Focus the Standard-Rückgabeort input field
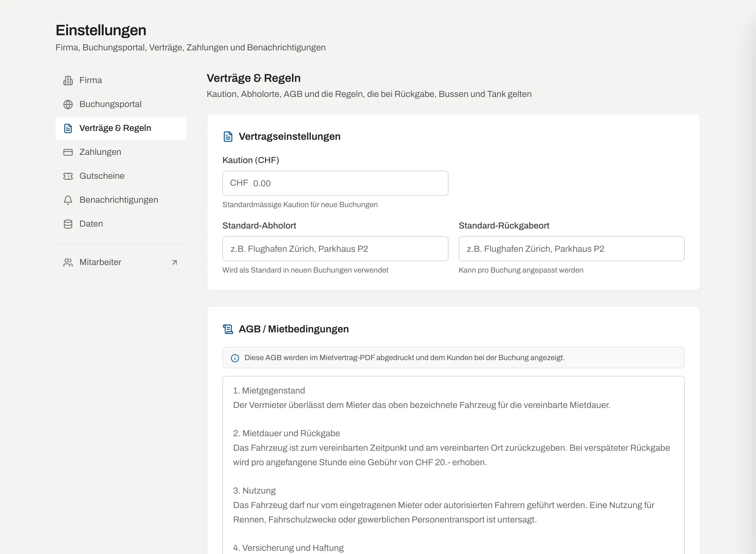The width and height of the screenshot is (756, 554). [x=571, y=249]
